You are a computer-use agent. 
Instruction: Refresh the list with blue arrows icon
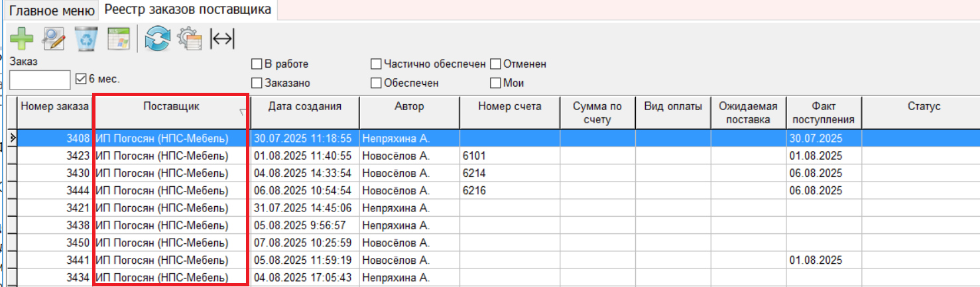[x=158, y=38]
